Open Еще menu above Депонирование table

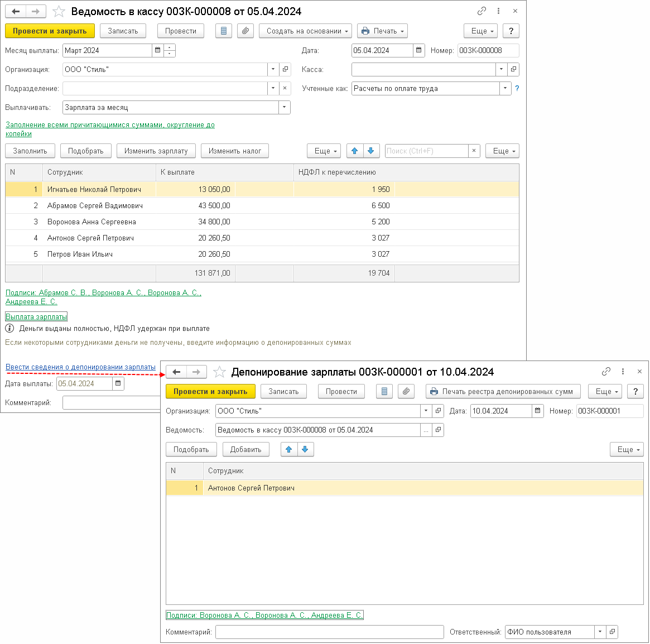pos(627,449)
